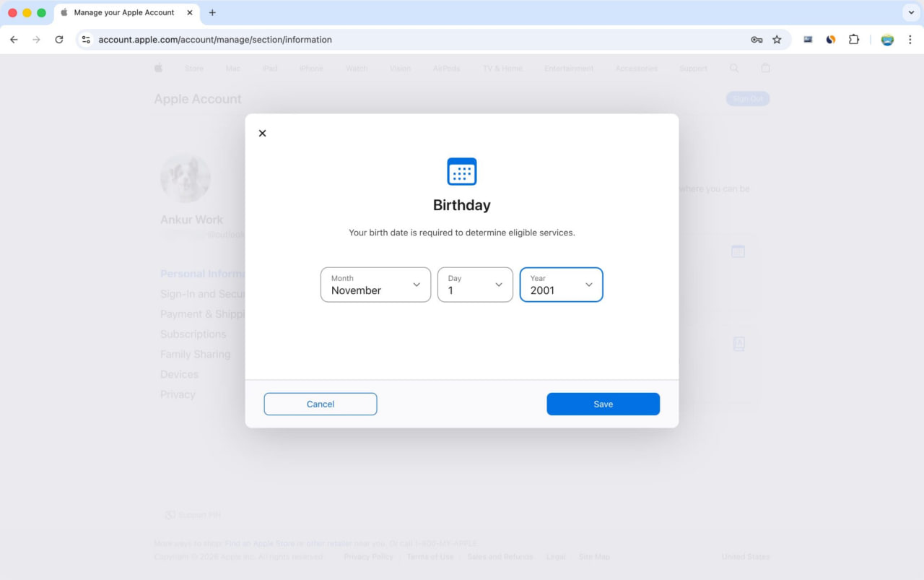Close the Birthday dialog with X icon

click(x=262, y=133)
